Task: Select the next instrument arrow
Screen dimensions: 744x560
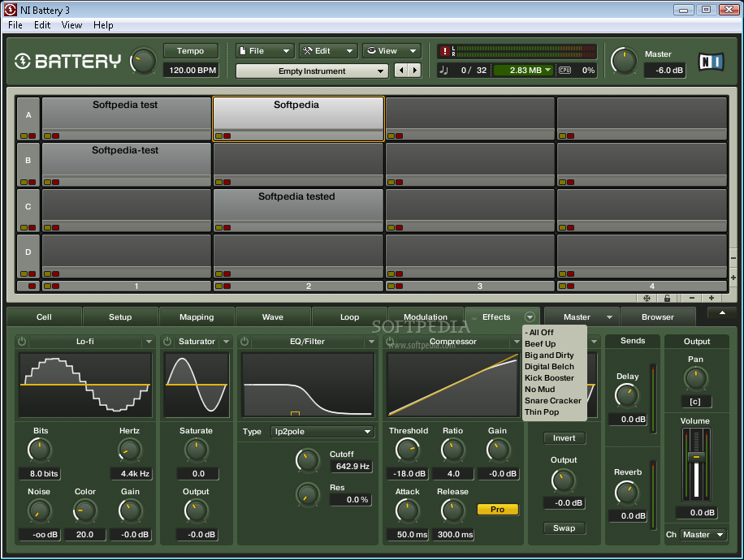Action: pyautogui.click(x=415, y=71)
